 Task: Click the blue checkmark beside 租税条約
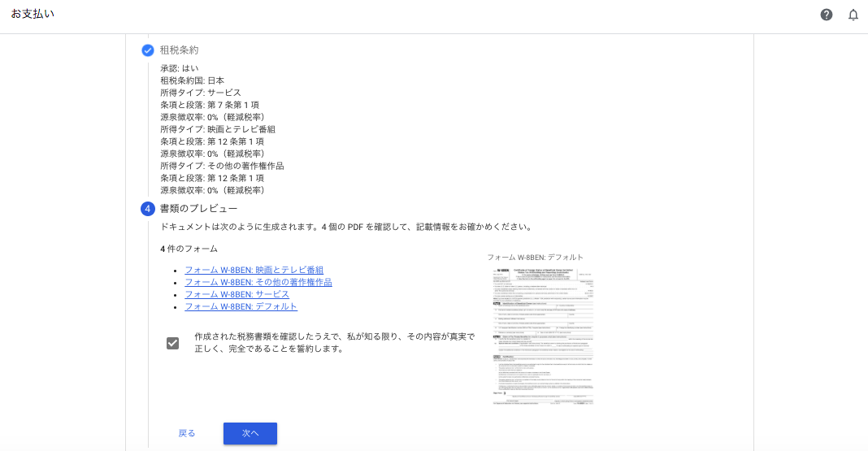tap(148, 50)
